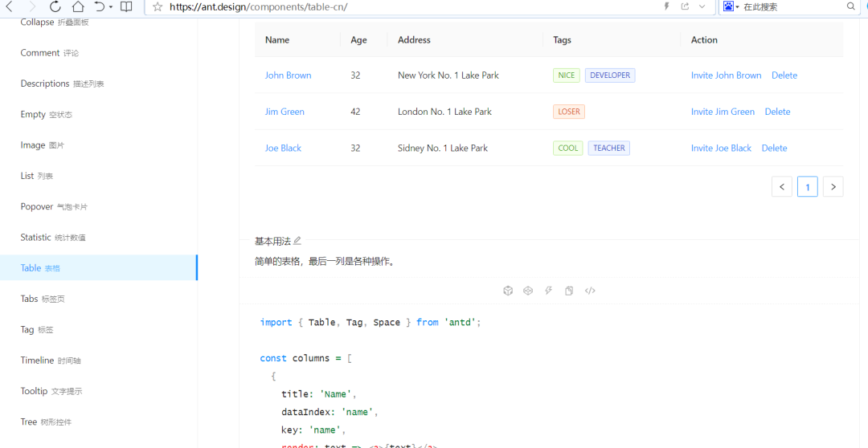Image resolution: width=868 pixels, height=448 pixels.
Task: Click the COOL tag
Action: [x=568, y=149]
